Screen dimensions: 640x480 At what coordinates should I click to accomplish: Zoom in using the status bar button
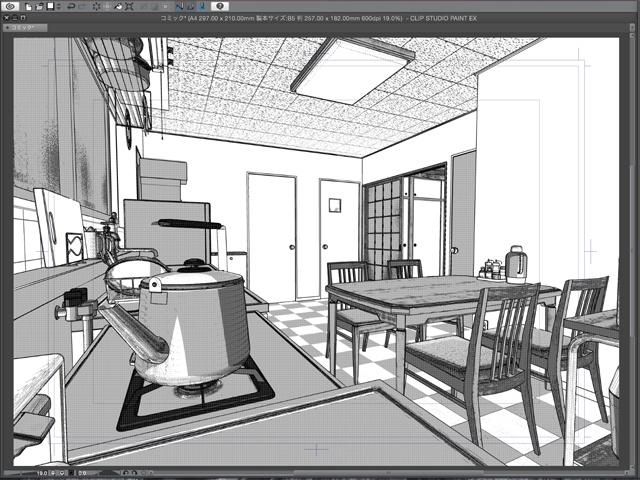[62, 473]
